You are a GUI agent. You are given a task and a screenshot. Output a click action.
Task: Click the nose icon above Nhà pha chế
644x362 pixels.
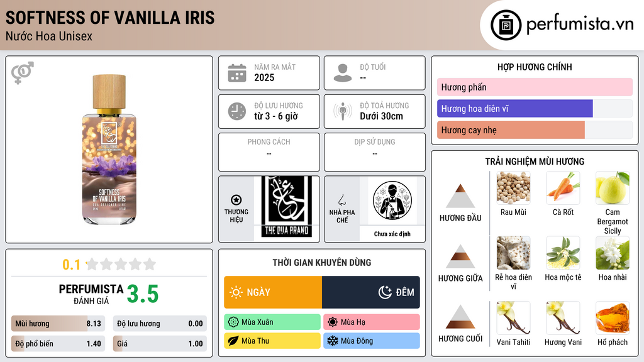(x=341, y=200)
